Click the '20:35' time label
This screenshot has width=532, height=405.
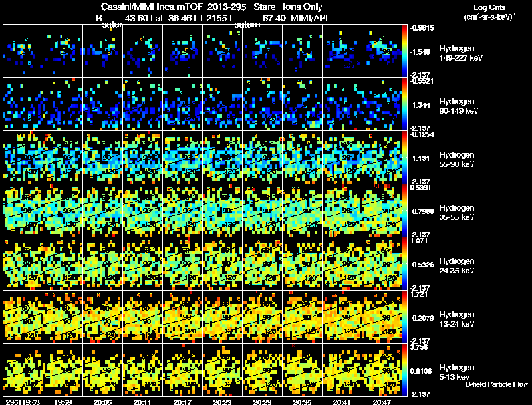[302, 402]
